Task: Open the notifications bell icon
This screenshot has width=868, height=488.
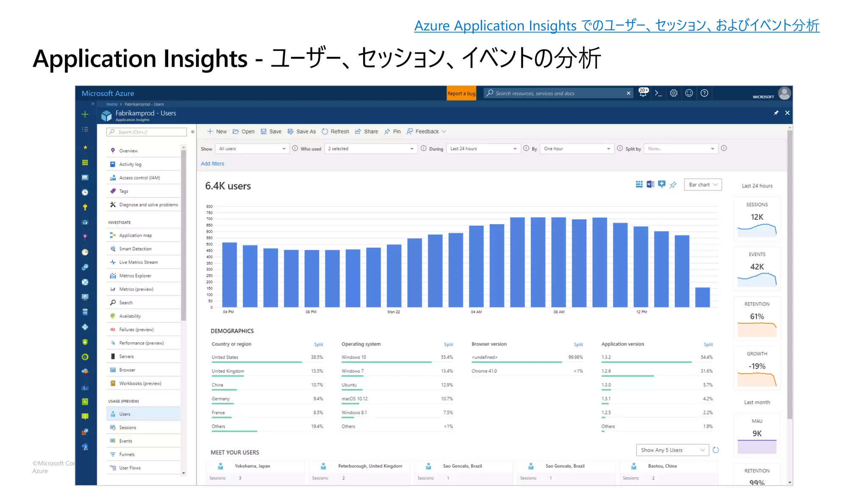Action: (x=643, y=93)
